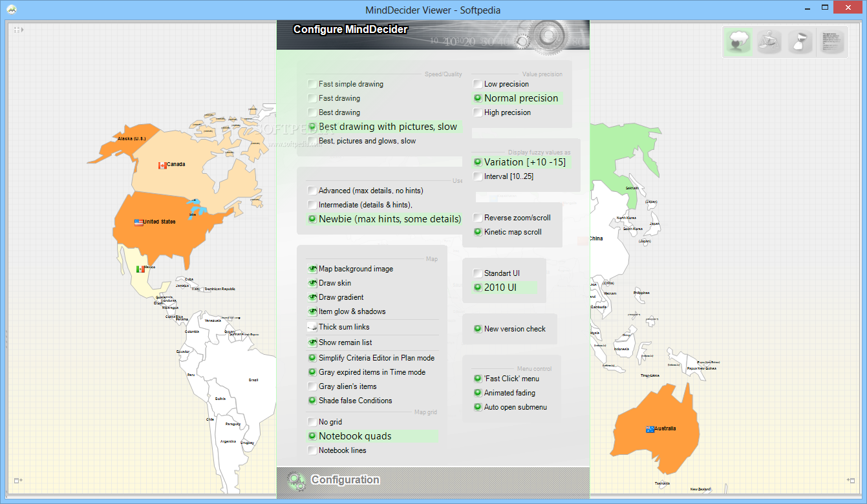This screenshot has height=504, width=867.
Task: Click the Colombia label on map
Action: pyautogui.click(x=192, y=331)
